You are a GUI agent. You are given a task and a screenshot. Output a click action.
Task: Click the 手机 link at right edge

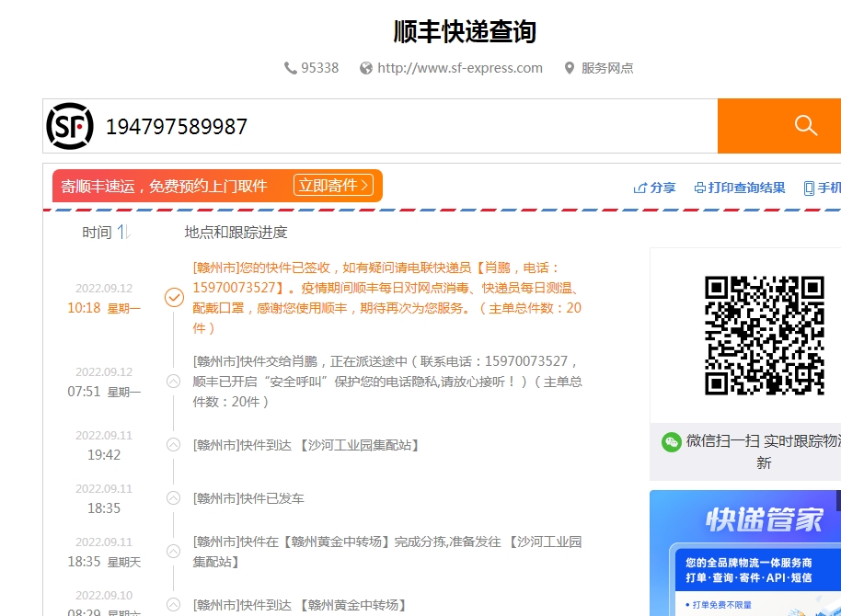pyautogui.click(x=829, y=188)
